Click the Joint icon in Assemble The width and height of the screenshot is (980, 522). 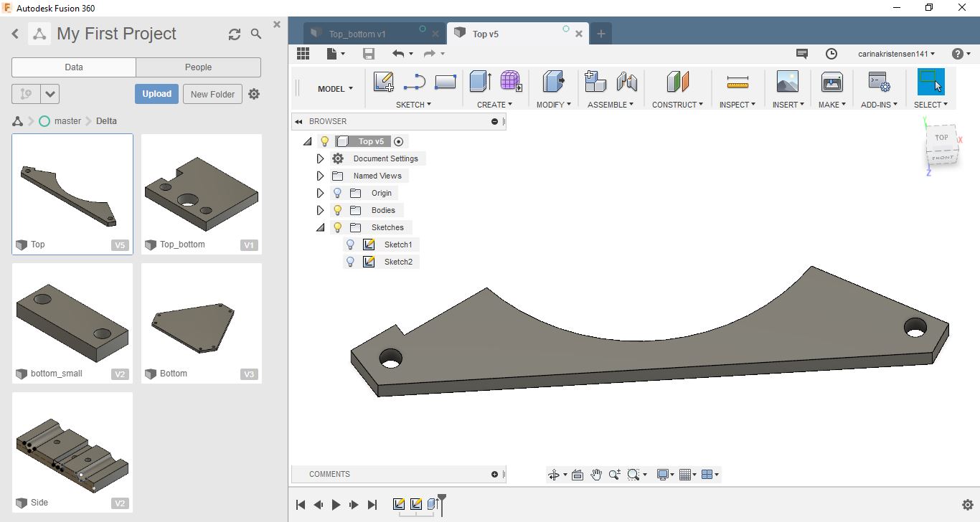[x=626, y=82]
